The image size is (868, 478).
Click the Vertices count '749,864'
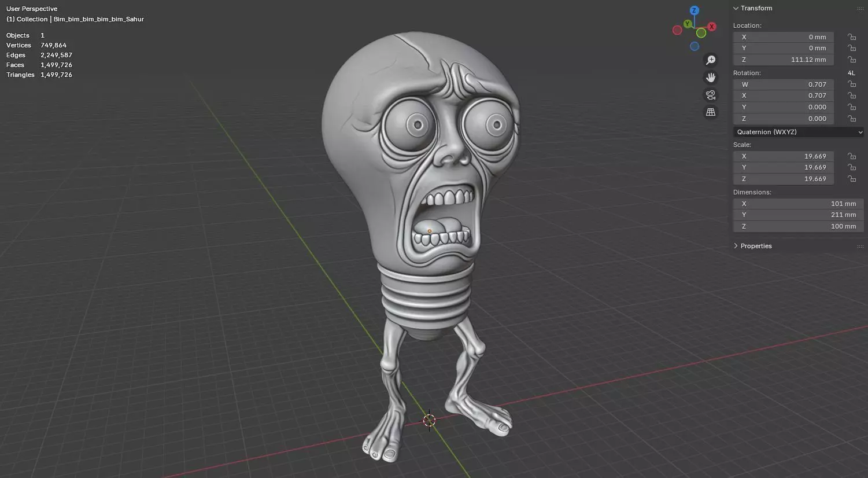point(53,45)
